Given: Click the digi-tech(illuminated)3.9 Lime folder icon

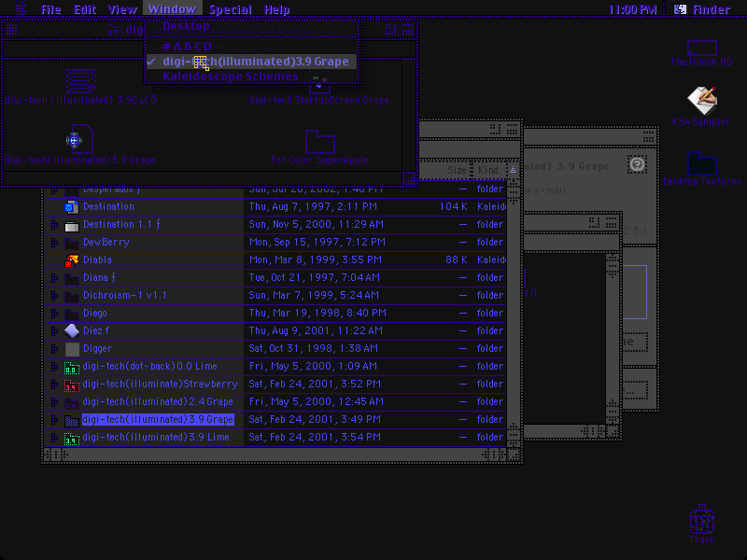Looking at the screenshot, I should (x=72, y=438).
